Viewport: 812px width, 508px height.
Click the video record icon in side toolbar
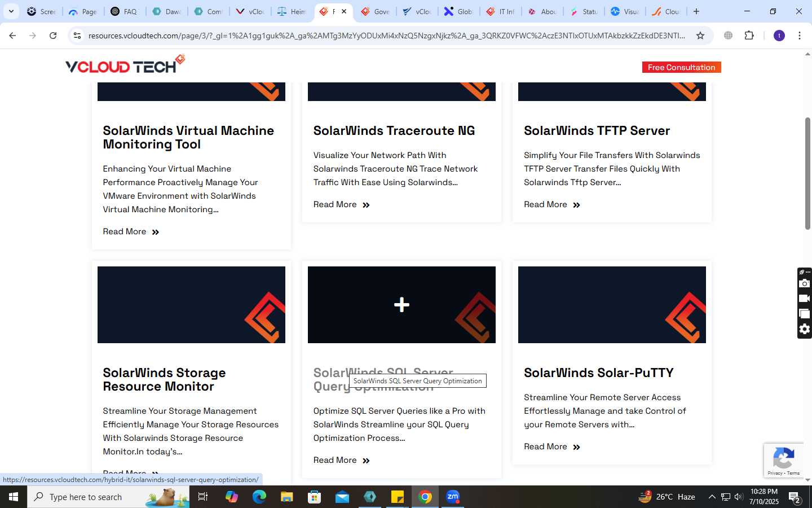pos(805,299)
